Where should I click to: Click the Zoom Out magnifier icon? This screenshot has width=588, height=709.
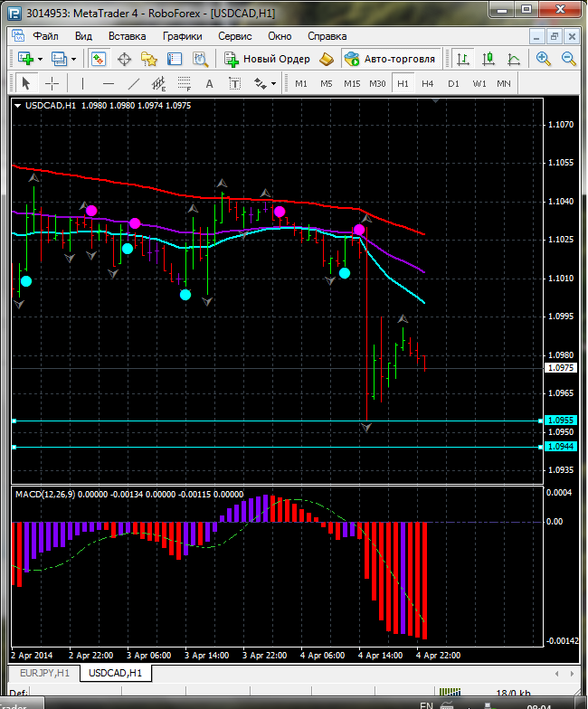[x=569, y=59]
